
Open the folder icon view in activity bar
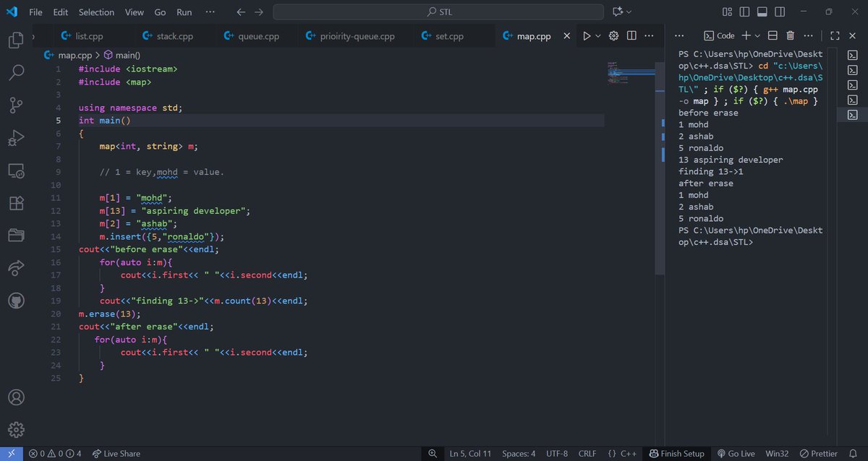(x=16, y=235)
